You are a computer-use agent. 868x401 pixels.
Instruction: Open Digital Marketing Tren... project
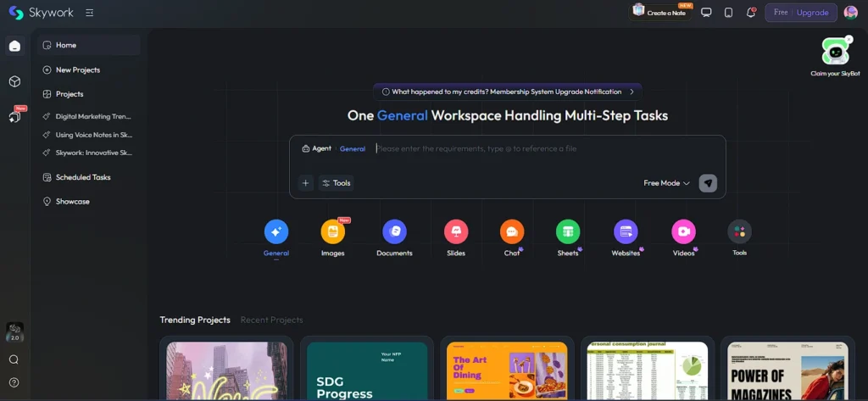88,116
